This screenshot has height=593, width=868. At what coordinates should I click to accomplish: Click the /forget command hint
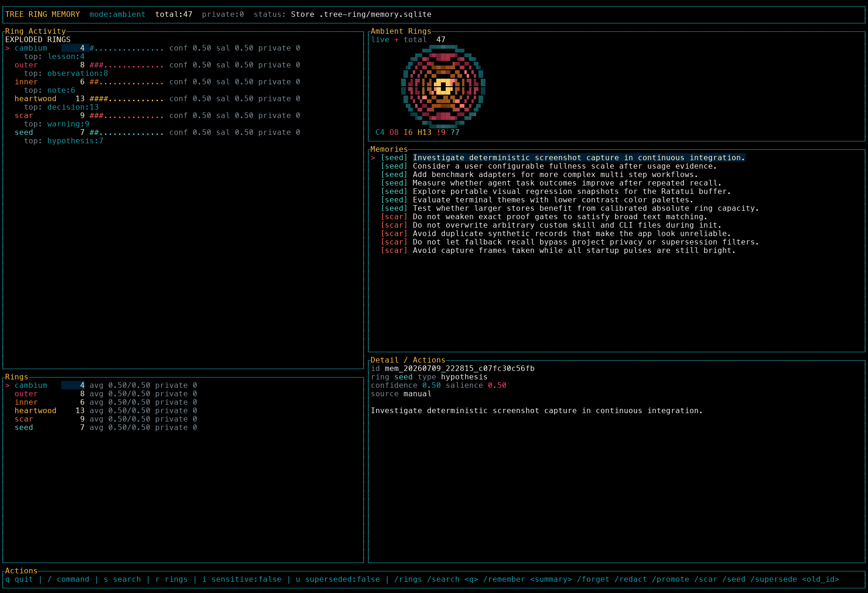[593, 579]
